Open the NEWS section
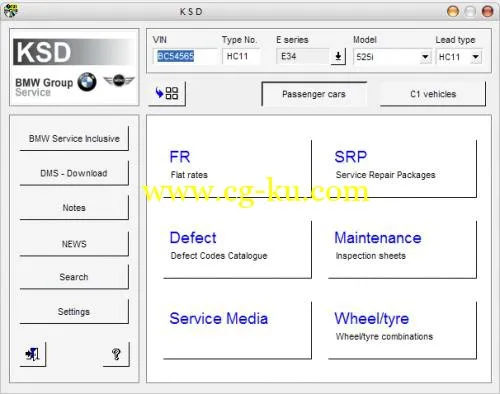The height and width of the screenshot is (394, 500). [74, 244]
